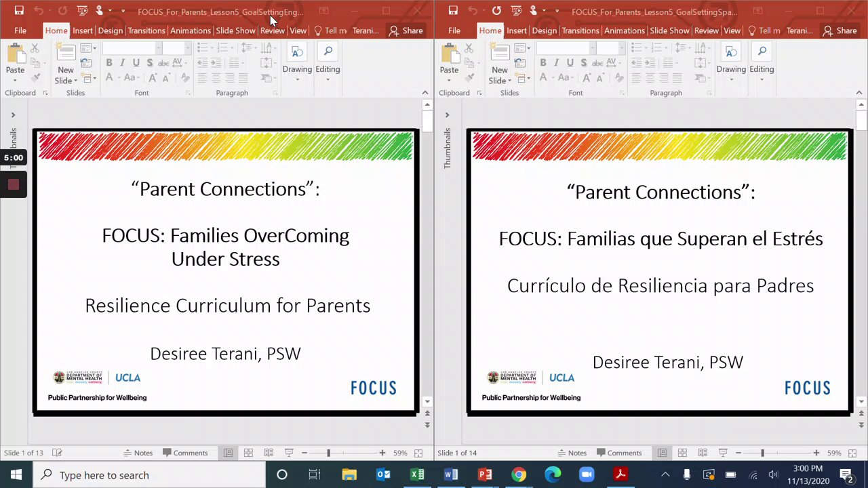Click Reset slide icon in English window
This screenshot has width=868, height=488.
[86, 63]
